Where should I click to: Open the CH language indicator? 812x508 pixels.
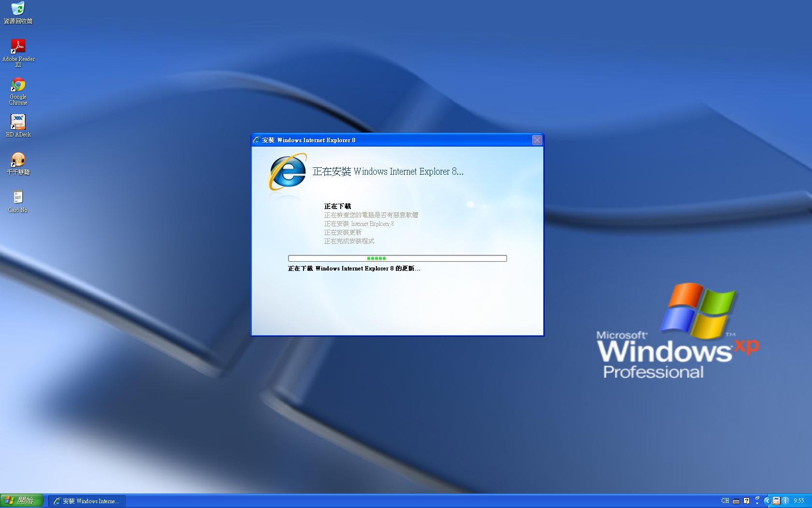[x=725, y=501]
